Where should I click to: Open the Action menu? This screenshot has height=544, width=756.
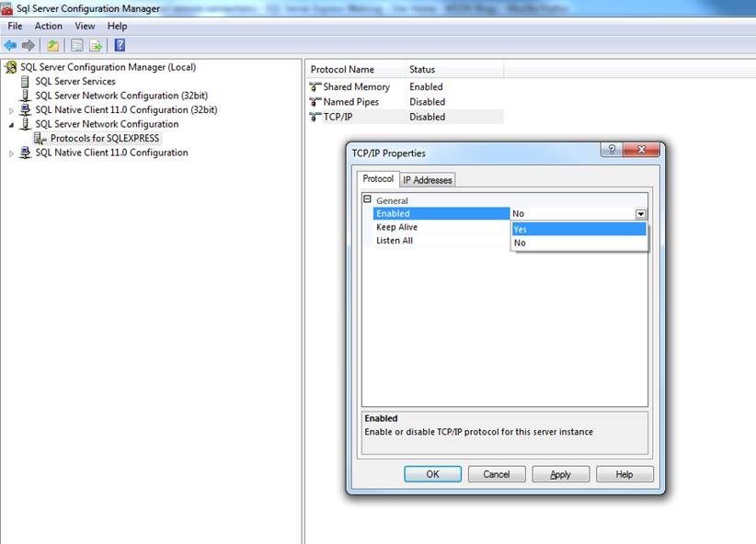pyautogui.click(x=48, y=27)
